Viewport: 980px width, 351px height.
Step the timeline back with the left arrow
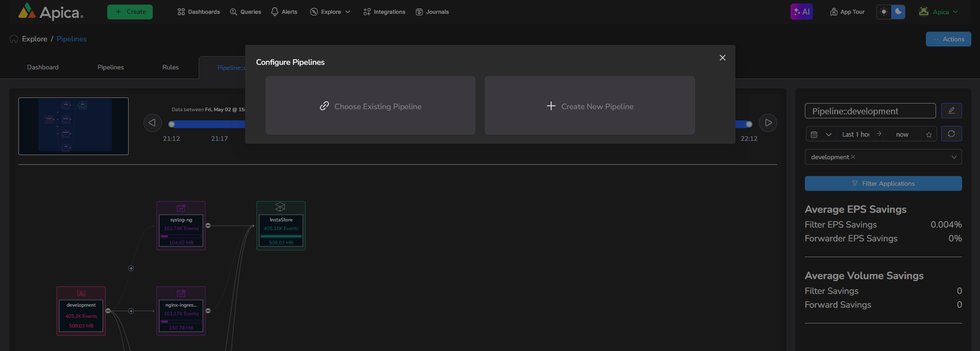pos(152,123)
